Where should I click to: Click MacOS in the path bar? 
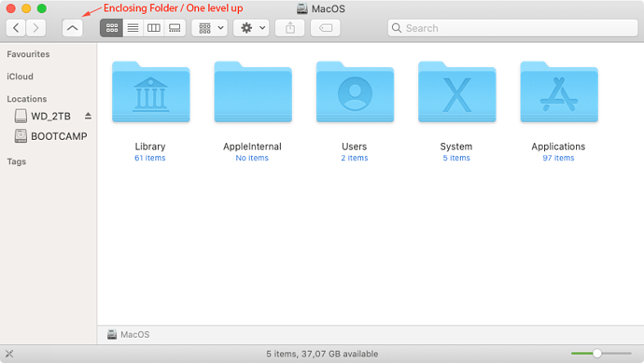tap(129, 335)
